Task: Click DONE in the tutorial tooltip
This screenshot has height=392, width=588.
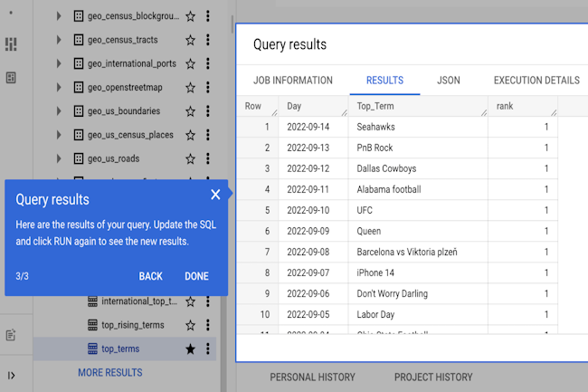Action: pos(196,276)
